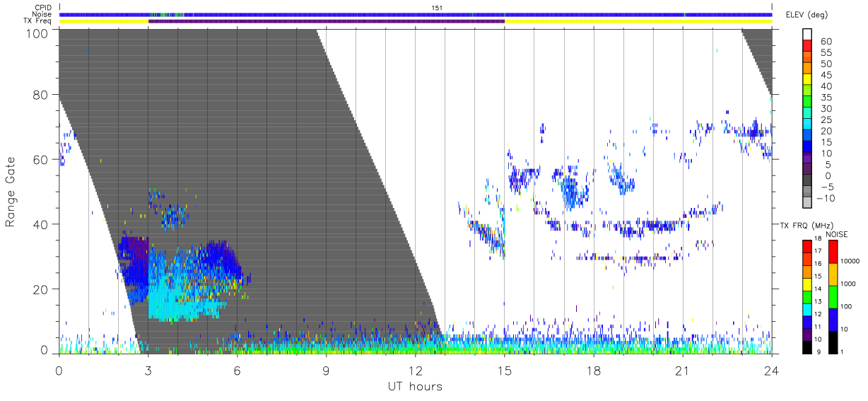Click the CPID value "151"
This screenshot has height=401, width=868.
point(437,7)
